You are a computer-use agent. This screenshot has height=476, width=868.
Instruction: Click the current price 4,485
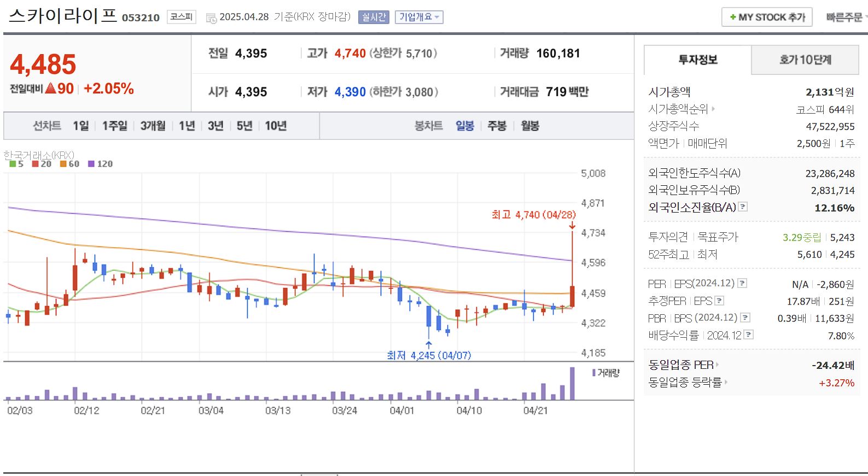pos(43,64)
